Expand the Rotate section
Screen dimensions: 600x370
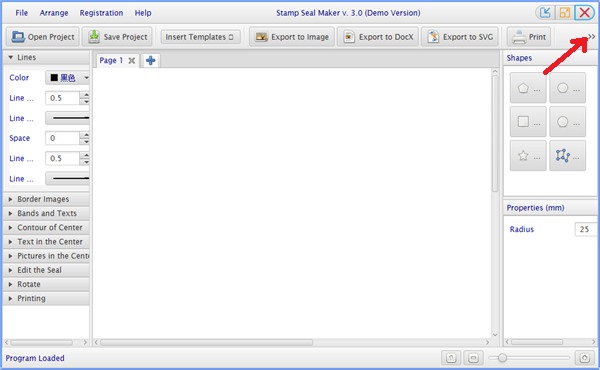(46, 284)
